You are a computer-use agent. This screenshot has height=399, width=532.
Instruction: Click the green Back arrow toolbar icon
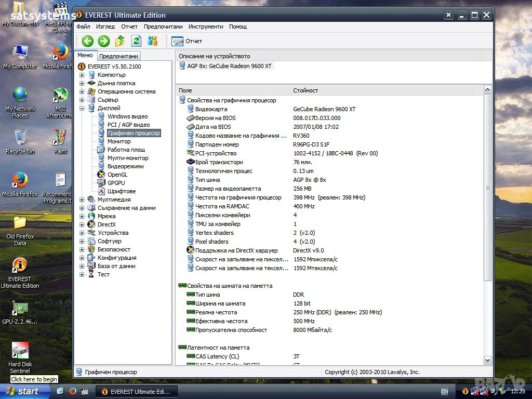87,41
